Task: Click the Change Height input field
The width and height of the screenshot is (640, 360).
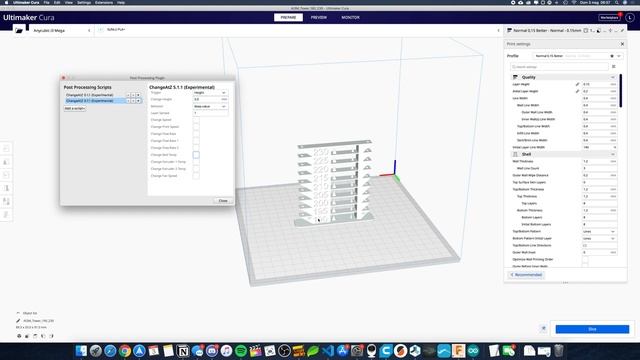Action: pos(210,99)
